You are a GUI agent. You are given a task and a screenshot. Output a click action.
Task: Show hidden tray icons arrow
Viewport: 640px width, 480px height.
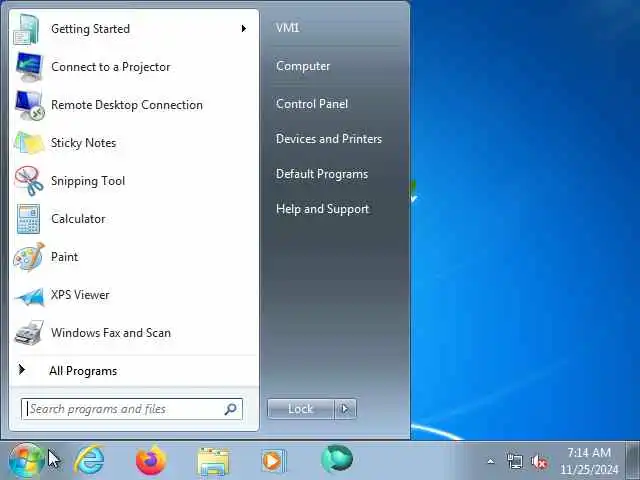tap(491, 462)
